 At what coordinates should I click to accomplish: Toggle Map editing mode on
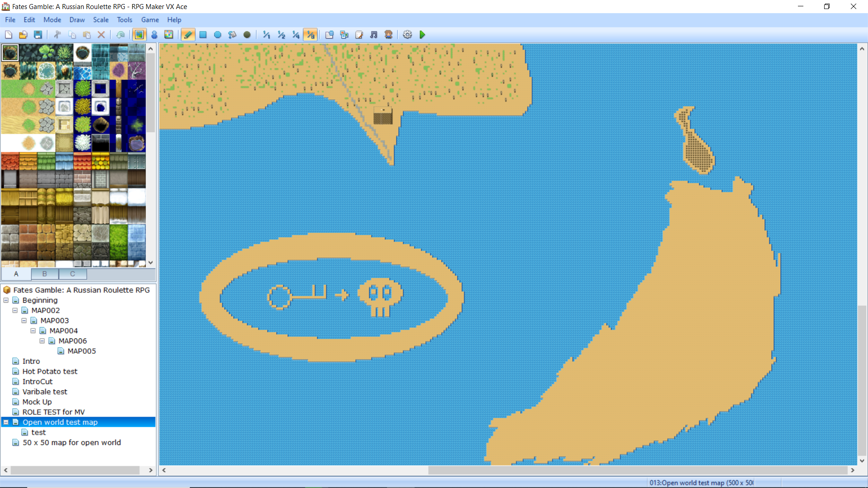coord(139,35)
